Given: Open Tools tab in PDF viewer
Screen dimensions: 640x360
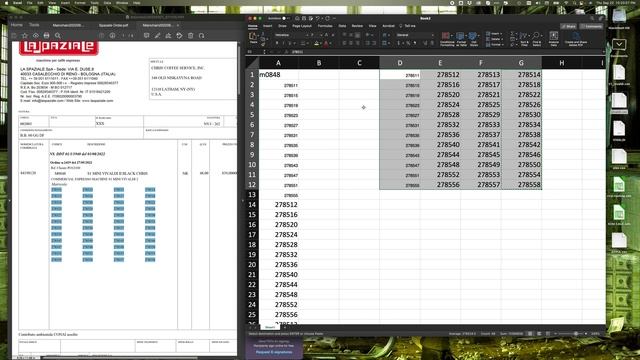Looking at the screenshot, I should point(34,25).
